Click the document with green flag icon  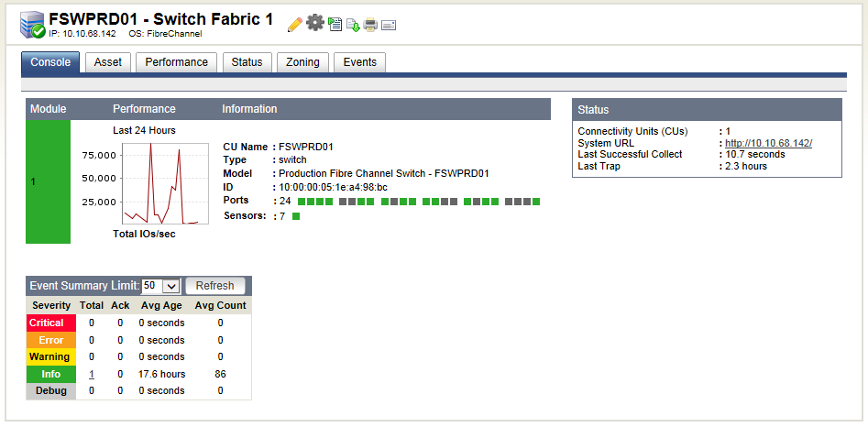pyautogui.click(x=335, y=24)
